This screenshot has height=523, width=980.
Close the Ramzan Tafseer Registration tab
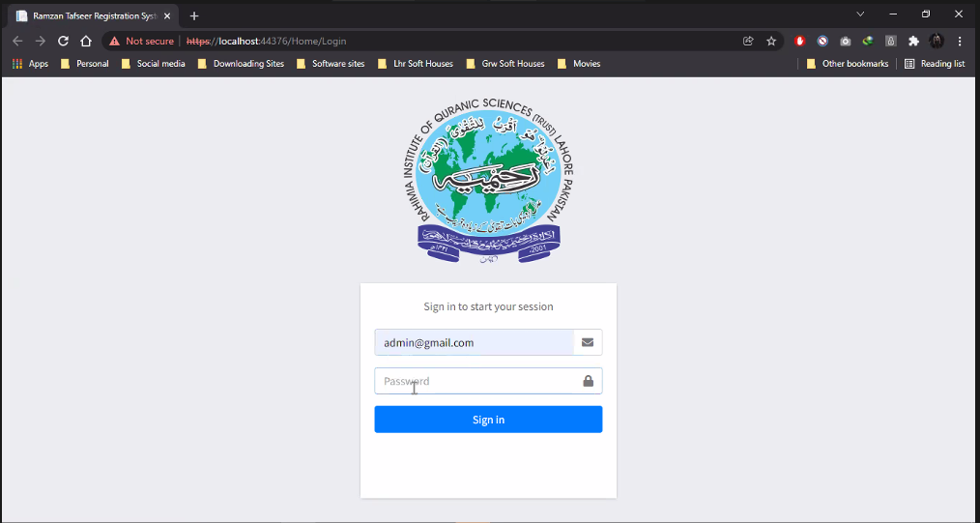tap(167, 16)
